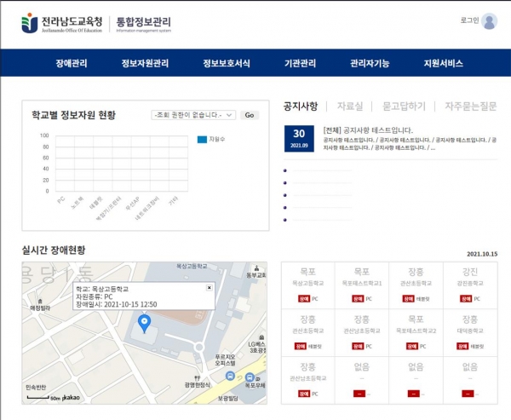Viewport: 511px width, 420px height.
Task: Click the blue location pin on map
Action: [144, 323]
